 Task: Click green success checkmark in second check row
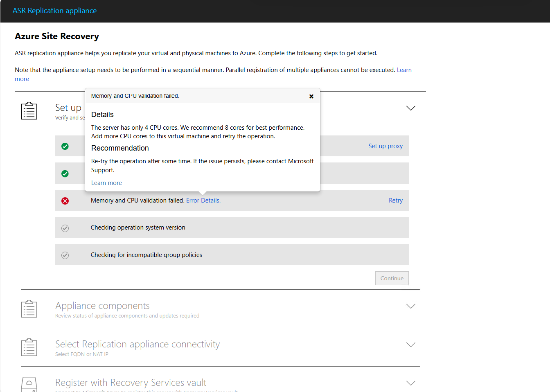tap(65, 174)
